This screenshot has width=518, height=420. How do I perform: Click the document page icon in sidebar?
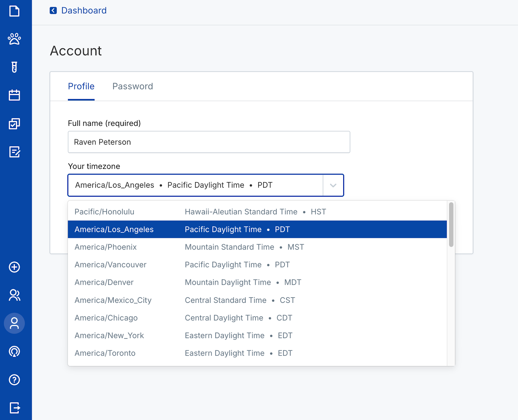[14, 11]
